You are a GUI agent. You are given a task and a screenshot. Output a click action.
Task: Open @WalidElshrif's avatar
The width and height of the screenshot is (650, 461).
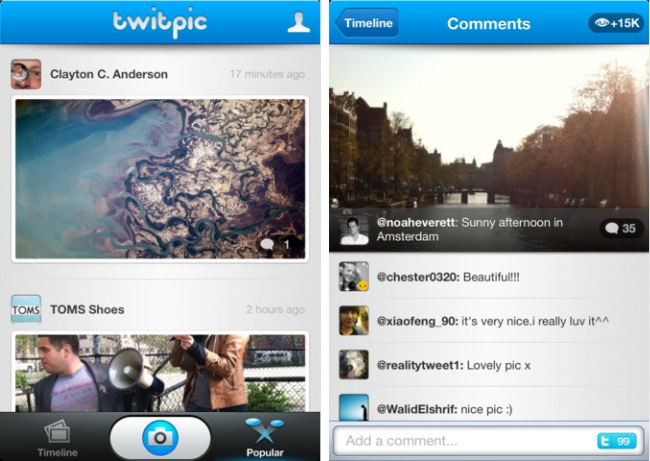click(354, 408)
